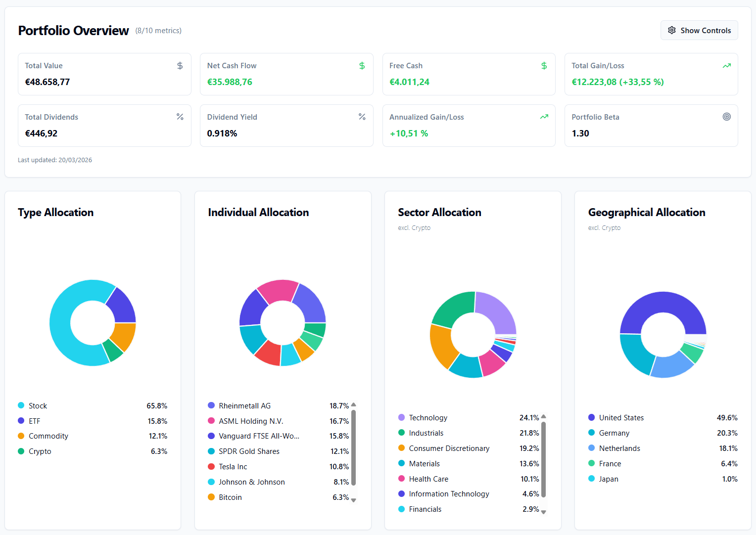Click the percent icon on Total Dividends card
This screenshot has height=535, width=756.
(x=180, y=117)
